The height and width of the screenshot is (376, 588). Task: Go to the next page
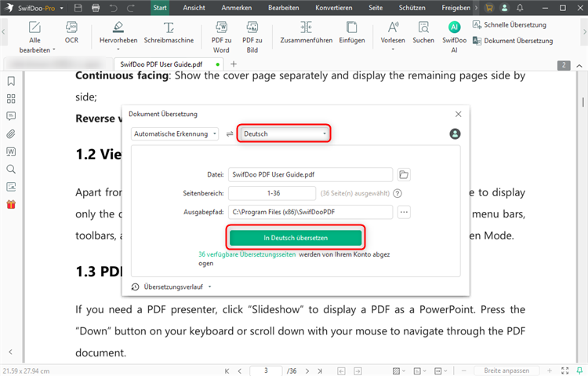(x=307, y=371)
